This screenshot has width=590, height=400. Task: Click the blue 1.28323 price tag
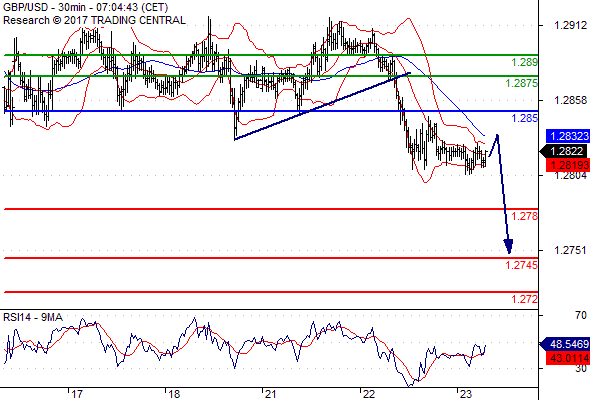coord(568,136)
